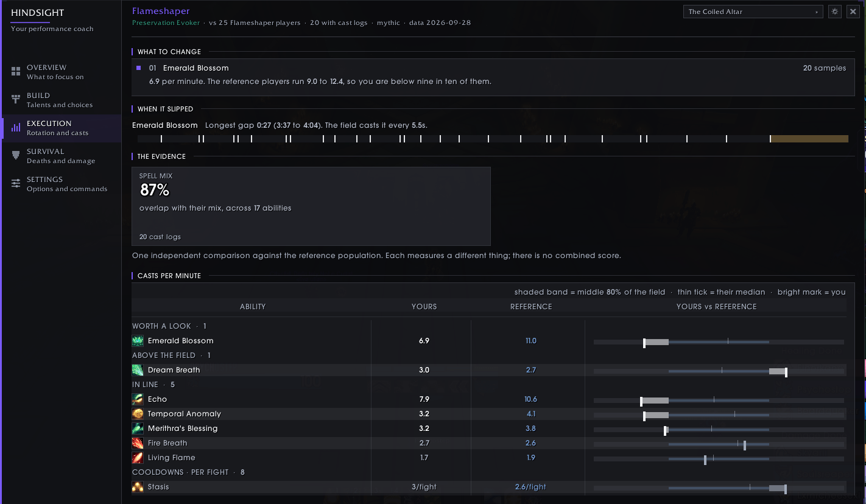Click the Flameshaper title heading

point(161,11)
